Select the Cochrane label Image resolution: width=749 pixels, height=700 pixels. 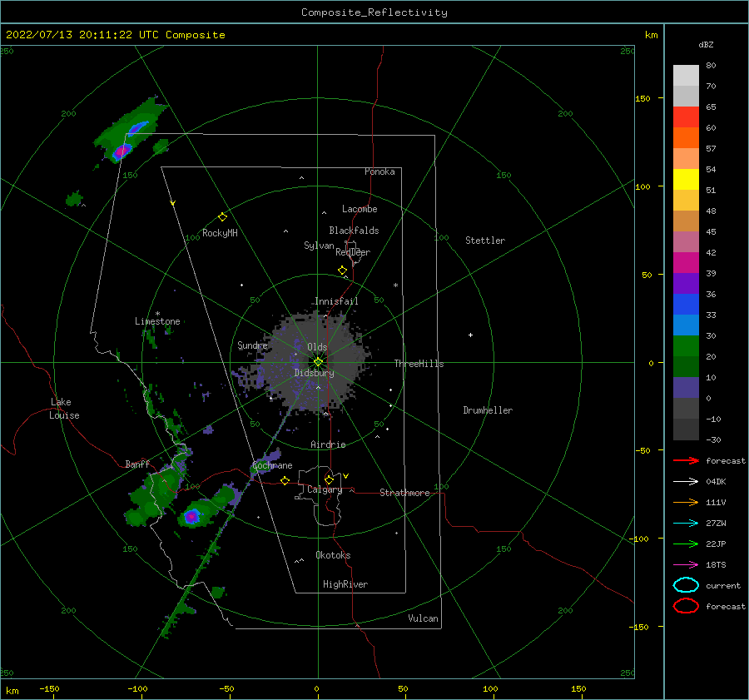272,465
